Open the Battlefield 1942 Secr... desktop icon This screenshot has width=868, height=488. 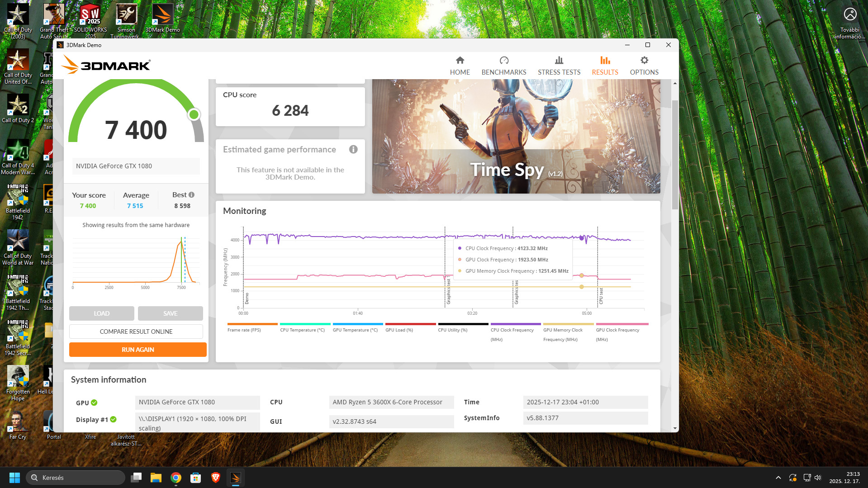[x=18, y=338]
